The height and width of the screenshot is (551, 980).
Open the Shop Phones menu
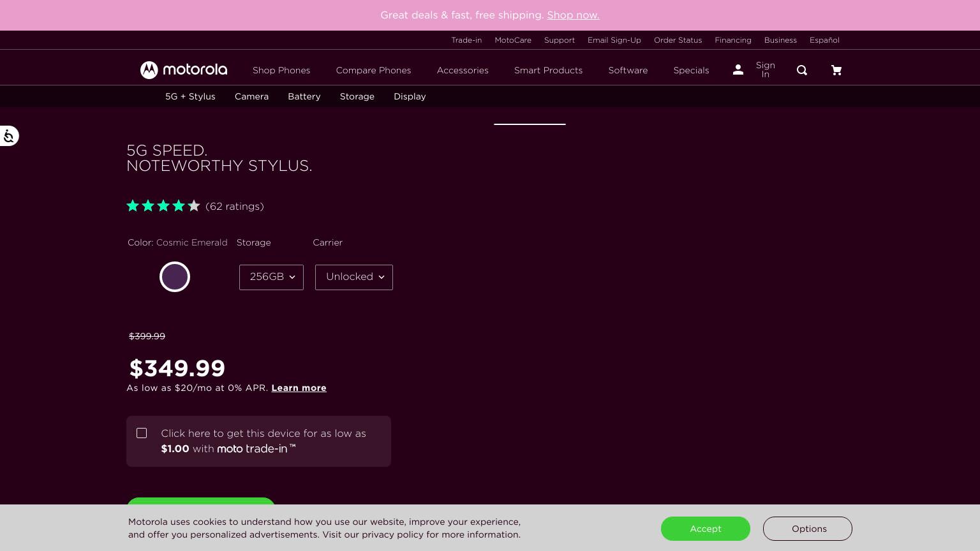tap(281, 70)
